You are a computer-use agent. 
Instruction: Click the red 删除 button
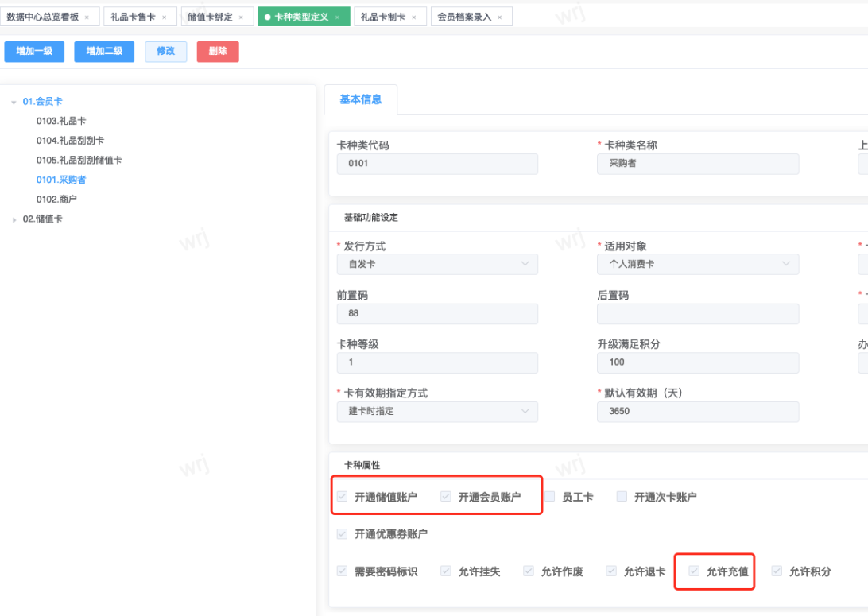pyautogui.click(x=217, y=51)
